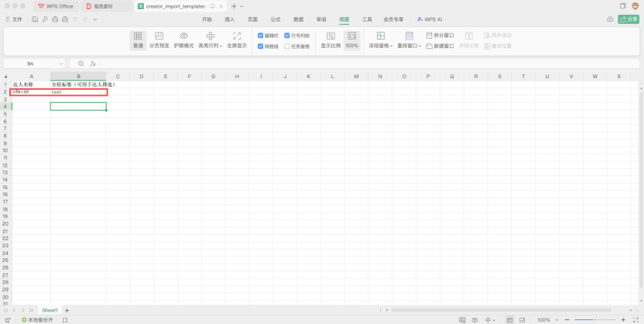The width and height of the screenshot is (644, 324).
Task: Click the 新建窗口 new window icon
Action: tap(440, 47)
